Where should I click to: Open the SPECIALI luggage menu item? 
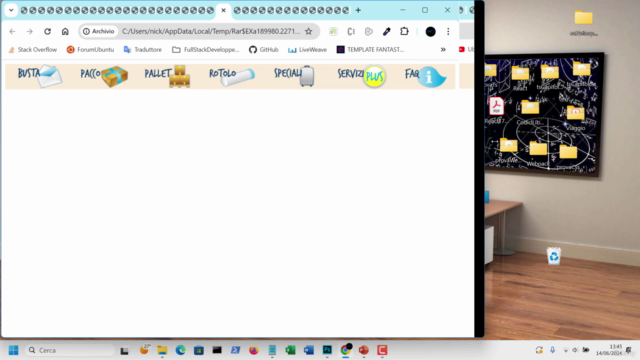coord(294,76)
